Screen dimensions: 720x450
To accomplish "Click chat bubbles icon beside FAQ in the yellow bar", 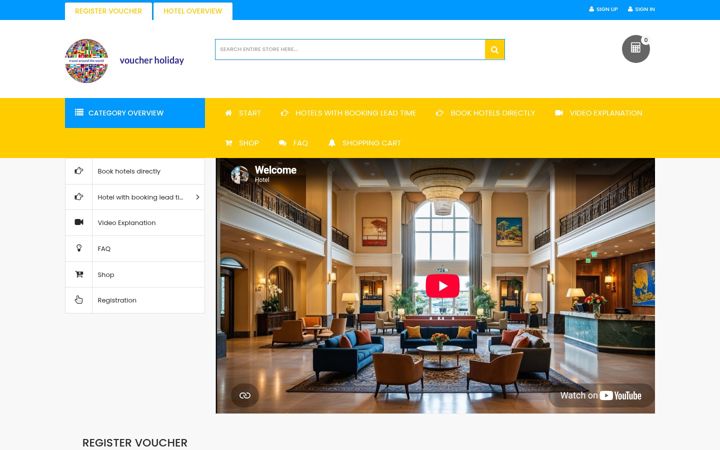I will pos(282,143).
